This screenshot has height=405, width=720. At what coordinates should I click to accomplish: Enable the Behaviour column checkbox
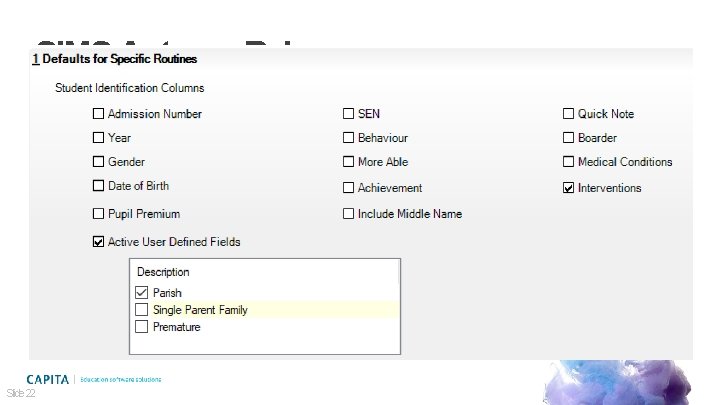[349, 138]
